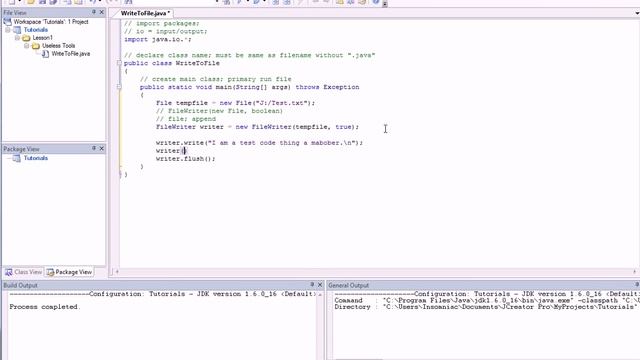Pin the Package View panel
The image size is (640, 360).
[x=94, y=149]
